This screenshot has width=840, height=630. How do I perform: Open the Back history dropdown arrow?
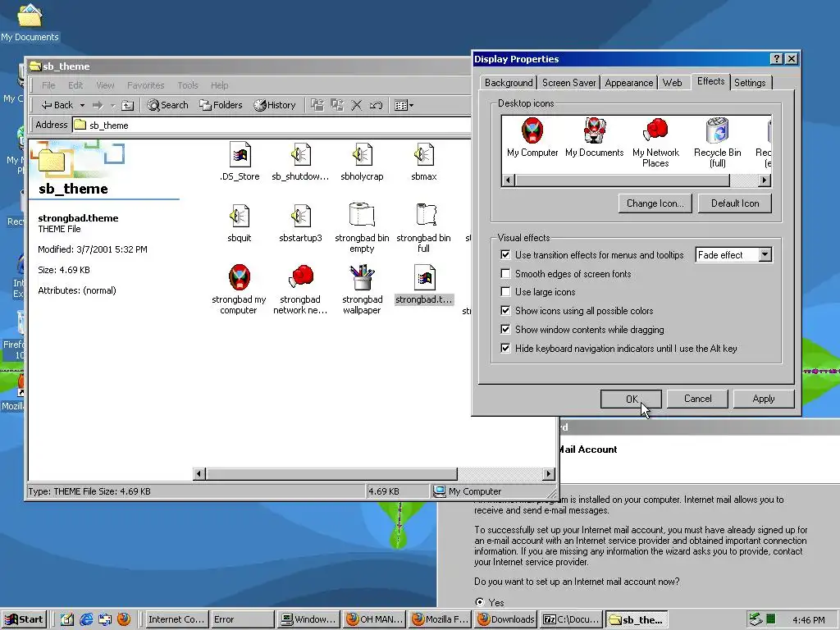[82, 105]
